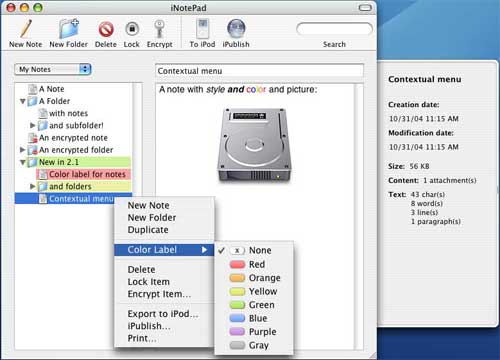Choose Duplicate from the context menu
This screenshot has height=360, width=500.
(164, 230)
